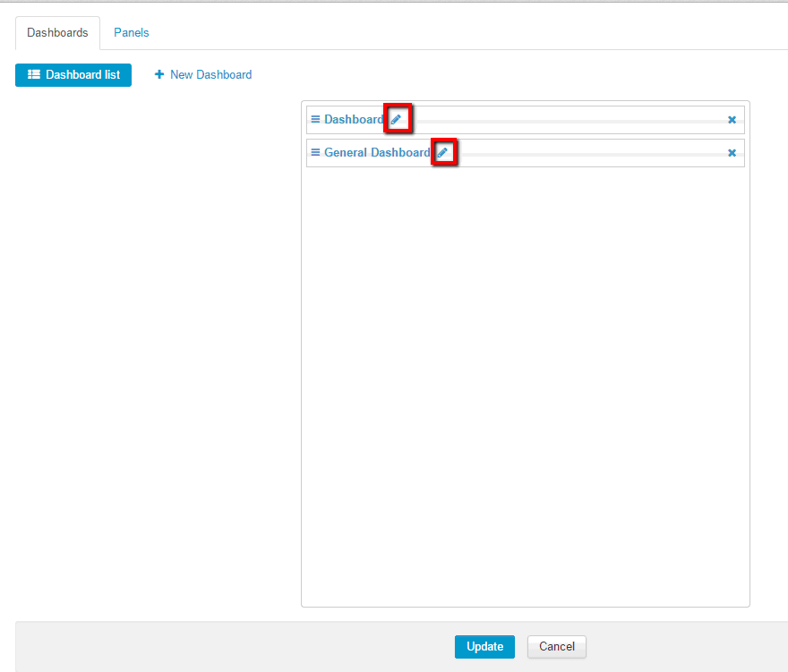Open the General Dashboard name link
The image size is (788, 672).
tap(376, 153)
